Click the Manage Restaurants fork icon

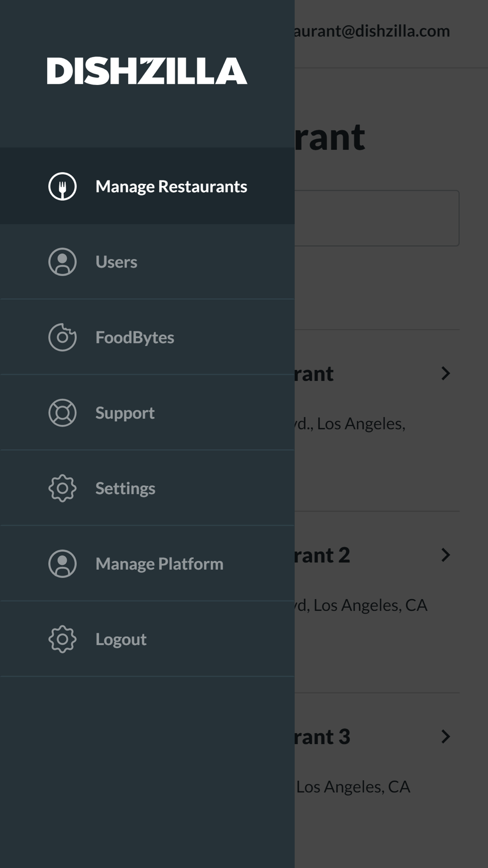[x=62, y=186]
